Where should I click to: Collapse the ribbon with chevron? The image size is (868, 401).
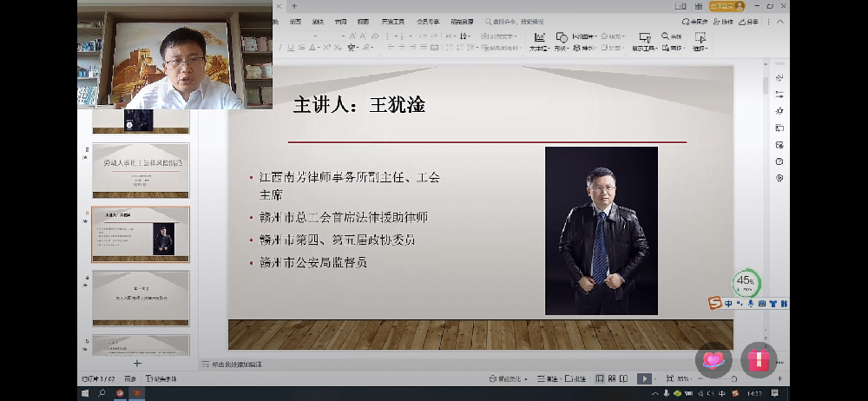click(x=780, y=22)
